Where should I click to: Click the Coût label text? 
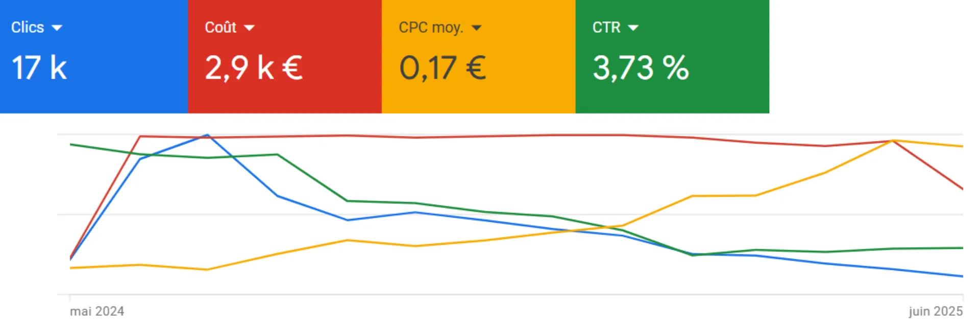point(220,27)
